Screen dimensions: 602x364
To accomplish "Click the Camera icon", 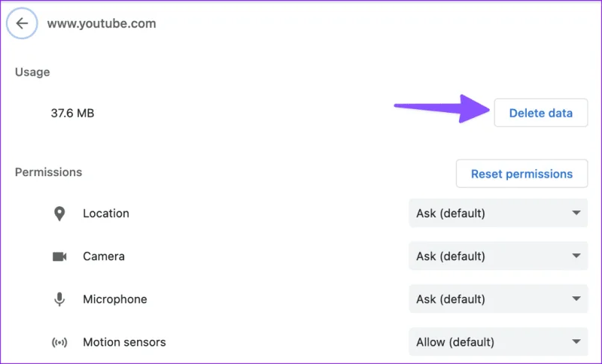I will [x=59, y=256].
